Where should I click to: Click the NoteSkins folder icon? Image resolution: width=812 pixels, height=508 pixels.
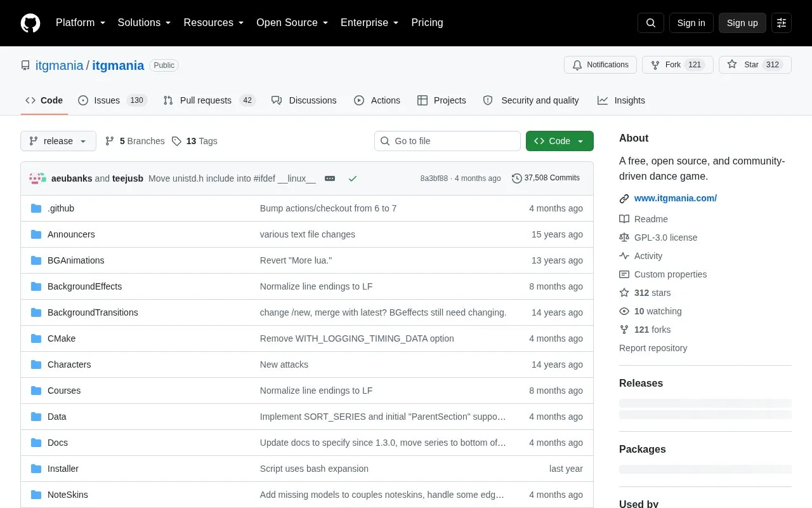(x=36, y=495)
